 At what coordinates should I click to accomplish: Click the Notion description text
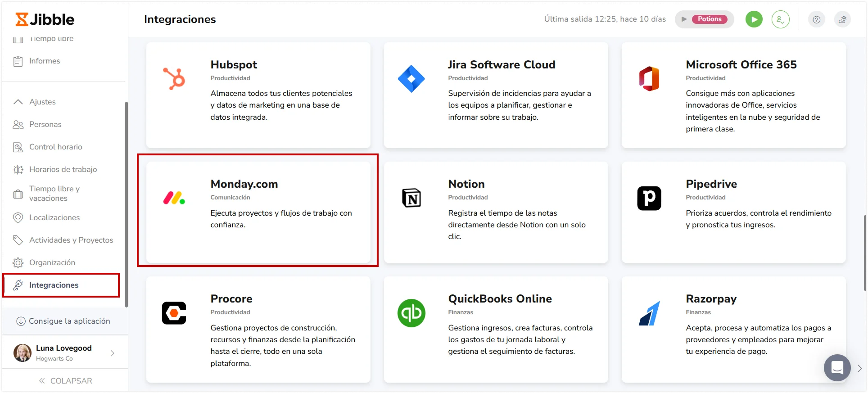tap(517, 225)
